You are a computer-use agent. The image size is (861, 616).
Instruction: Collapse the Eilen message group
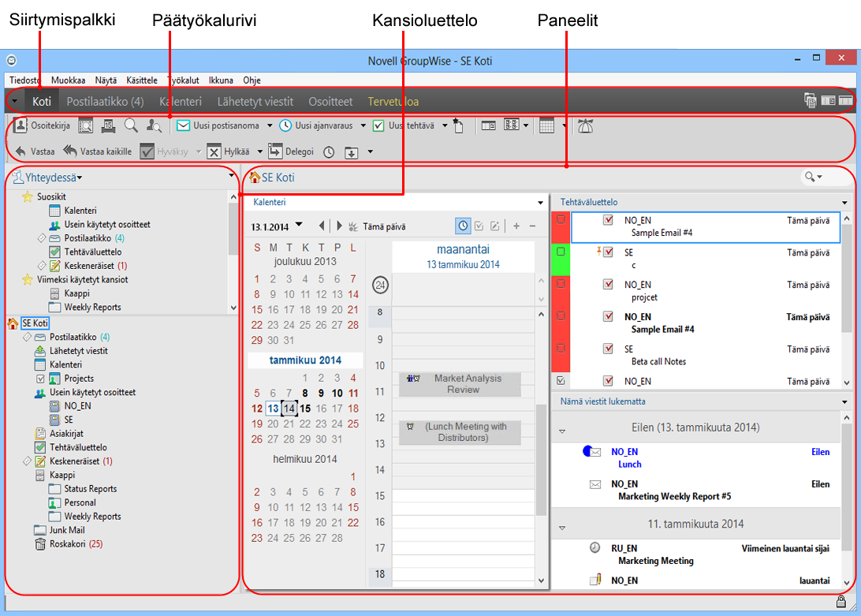[x=562, y=431]
